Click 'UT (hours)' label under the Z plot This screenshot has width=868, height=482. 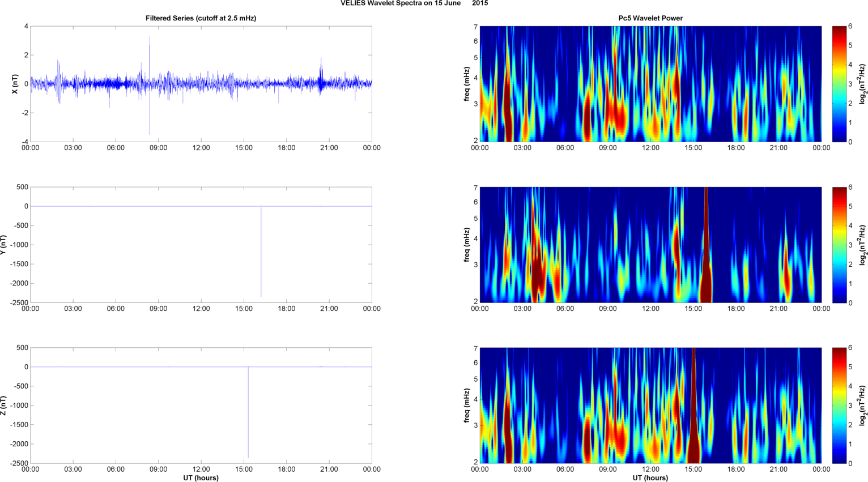(x=201, y=478)
